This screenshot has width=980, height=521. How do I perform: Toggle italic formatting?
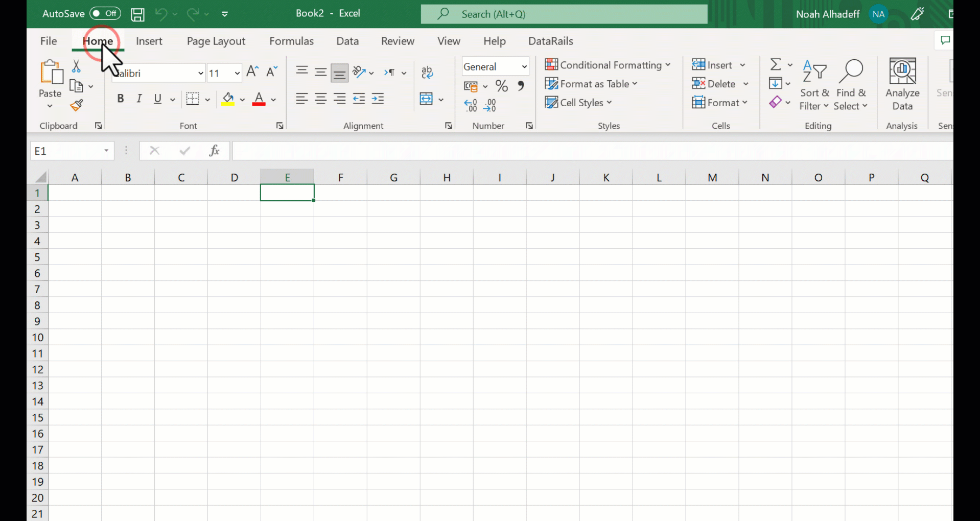(138, 99)
